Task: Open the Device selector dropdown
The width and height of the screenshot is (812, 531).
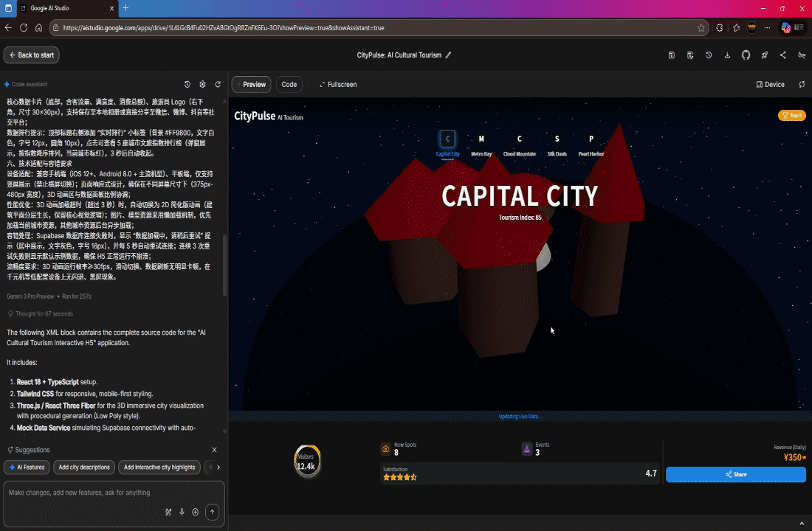Action: [771, 84]
